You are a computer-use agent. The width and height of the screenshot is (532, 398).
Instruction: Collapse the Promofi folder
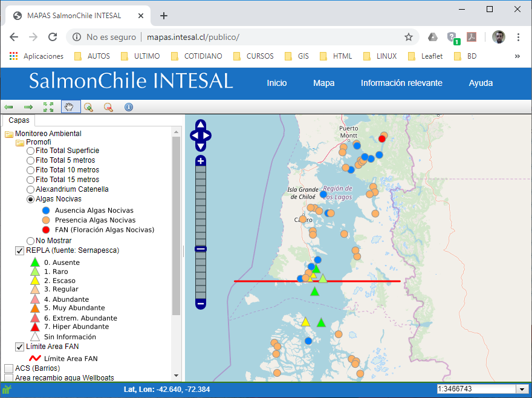tap(20, 142)
